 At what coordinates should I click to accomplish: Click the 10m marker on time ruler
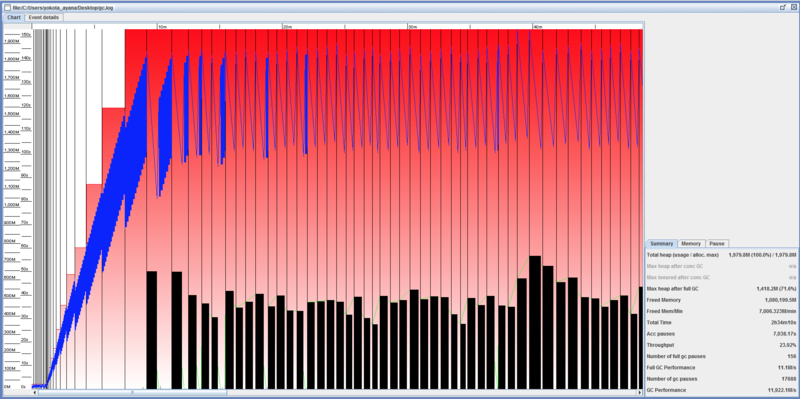coord(162,26)
